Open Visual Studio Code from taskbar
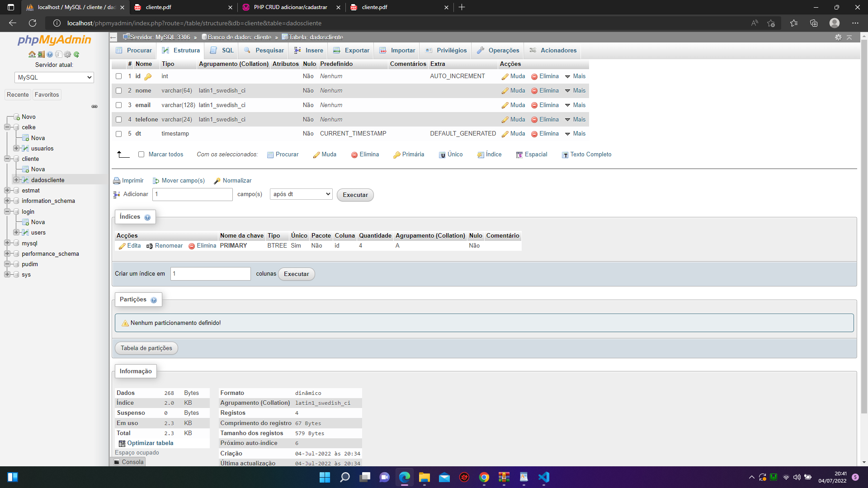The height and width of the screenshot is (488, 868). click(544, 477)
